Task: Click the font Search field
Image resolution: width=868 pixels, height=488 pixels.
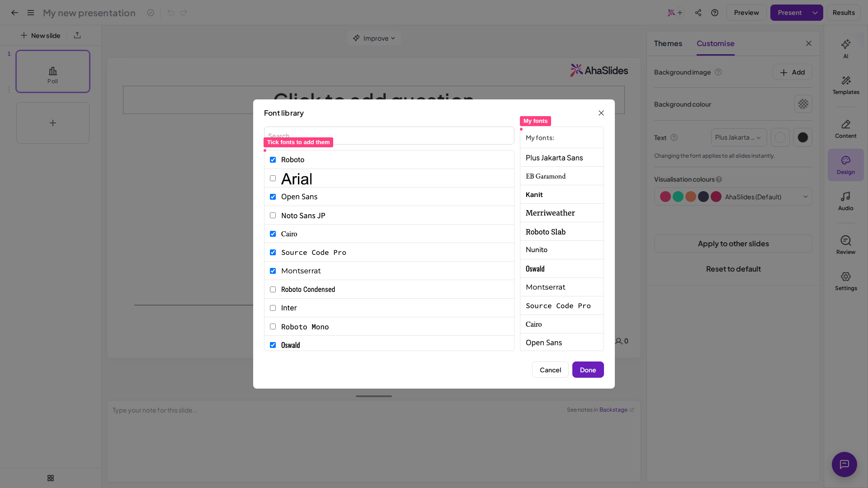Action: [x=389, y=136]
